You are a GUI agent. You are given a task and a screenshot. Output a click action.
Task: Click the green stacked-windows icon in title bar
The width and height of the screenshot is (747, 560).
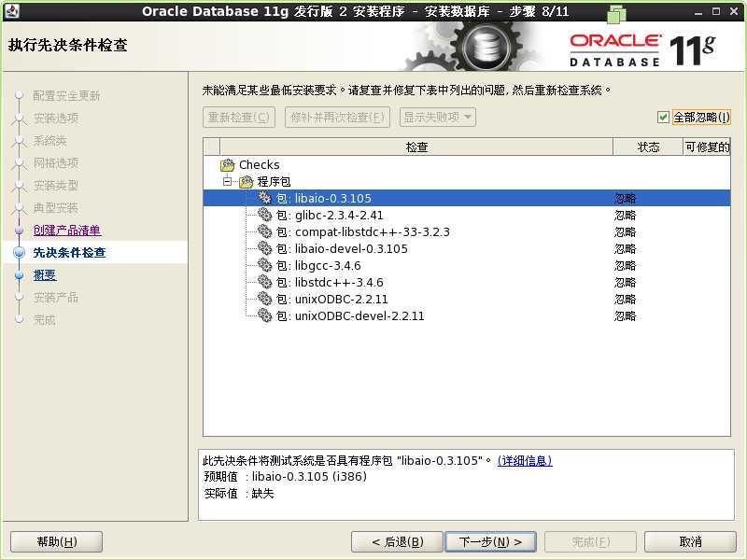pos(617,13)
